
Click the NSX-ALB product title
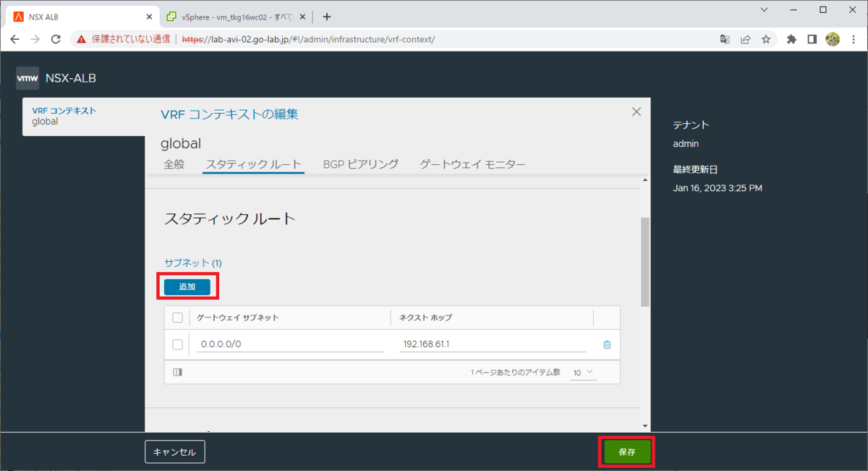pyautogui.click(x=71, y=78)
